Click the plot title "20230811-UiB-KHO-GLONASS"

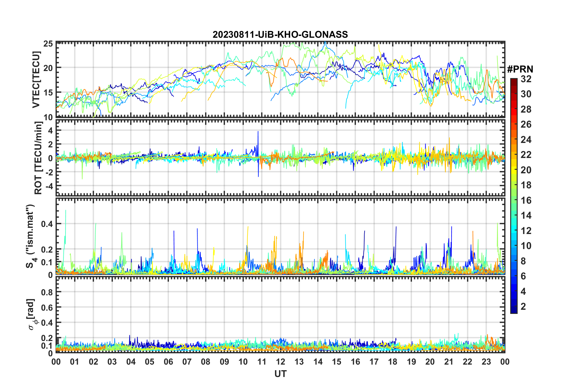pos(280,35)
